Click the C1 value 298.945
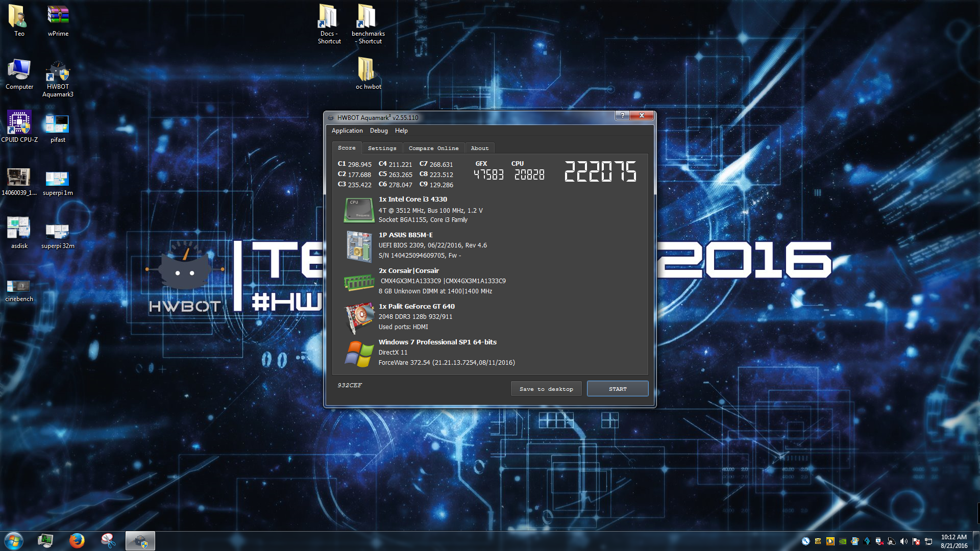This screenshot has width=980, height=551. pos(359,164)
